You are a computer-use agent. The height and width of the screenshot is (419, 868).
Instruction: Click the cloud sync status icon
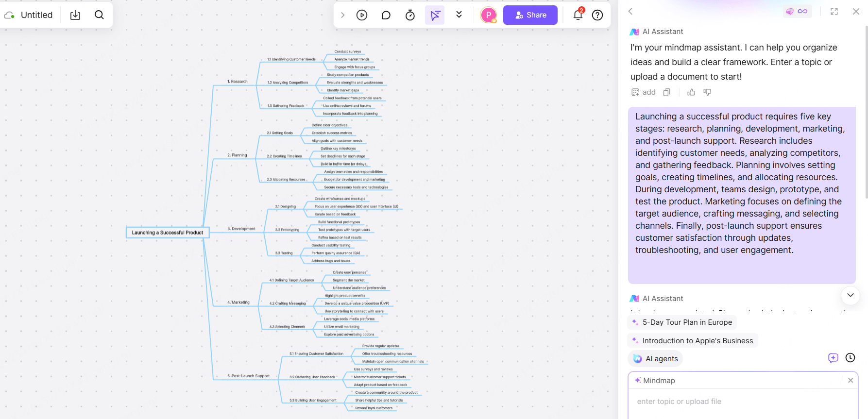pyautogui.click(x=9, y=15)
